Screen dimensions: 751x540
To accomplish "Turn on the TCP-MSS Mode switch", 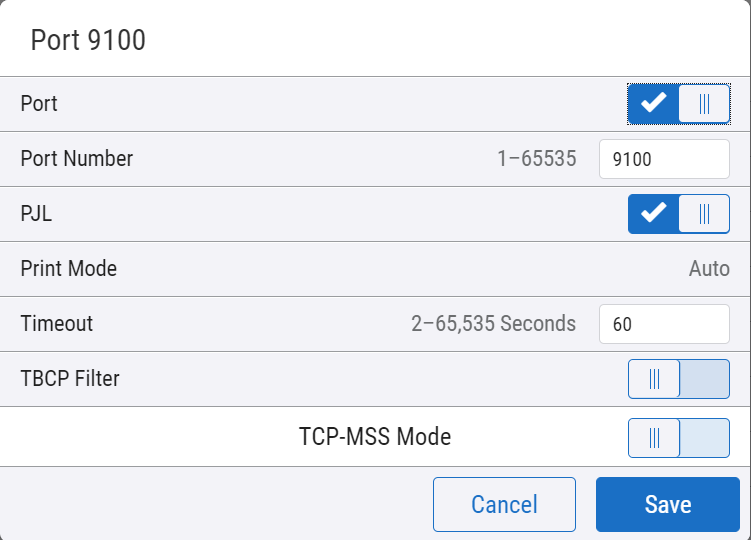I will pos(678,437).
